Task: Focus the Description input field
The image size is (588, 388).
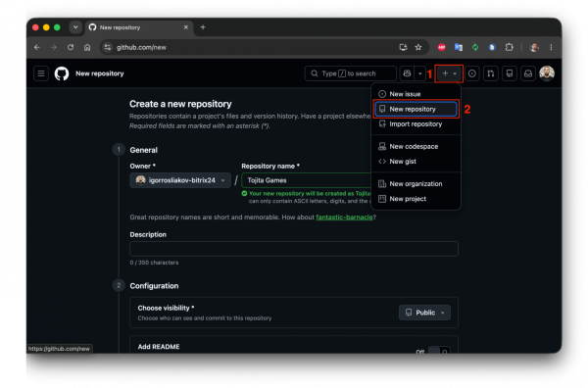Action: coord(294,249)
